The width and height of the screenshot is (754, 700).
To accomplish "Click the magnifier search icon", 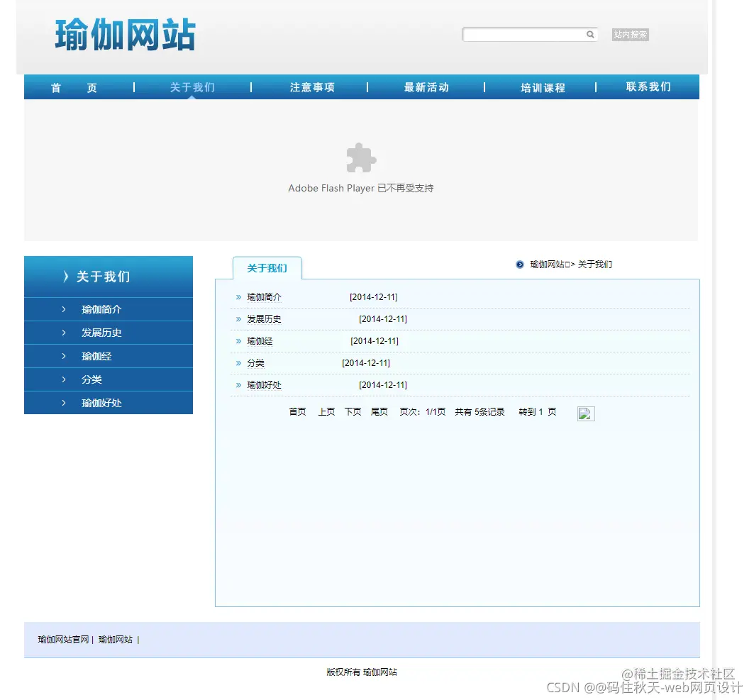I will coord(590,33).
